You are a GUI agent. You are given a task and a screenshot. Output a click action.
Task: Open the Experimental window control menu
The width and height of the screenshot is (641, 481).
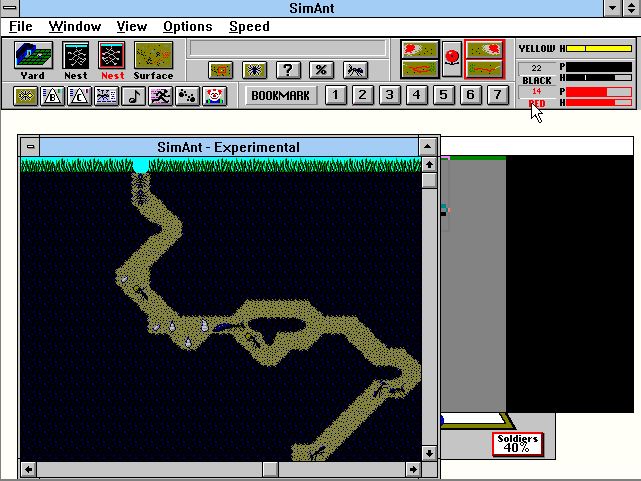30,147
